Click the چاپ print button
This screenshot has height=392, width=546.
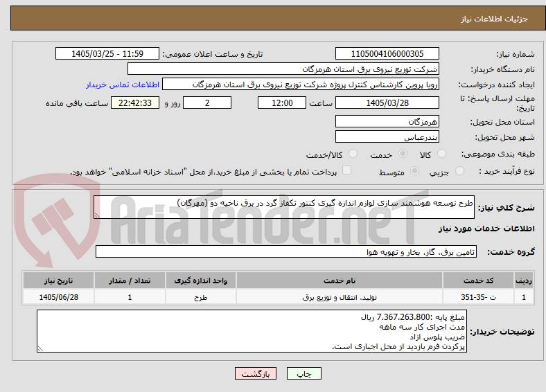(x=304, y=373)
